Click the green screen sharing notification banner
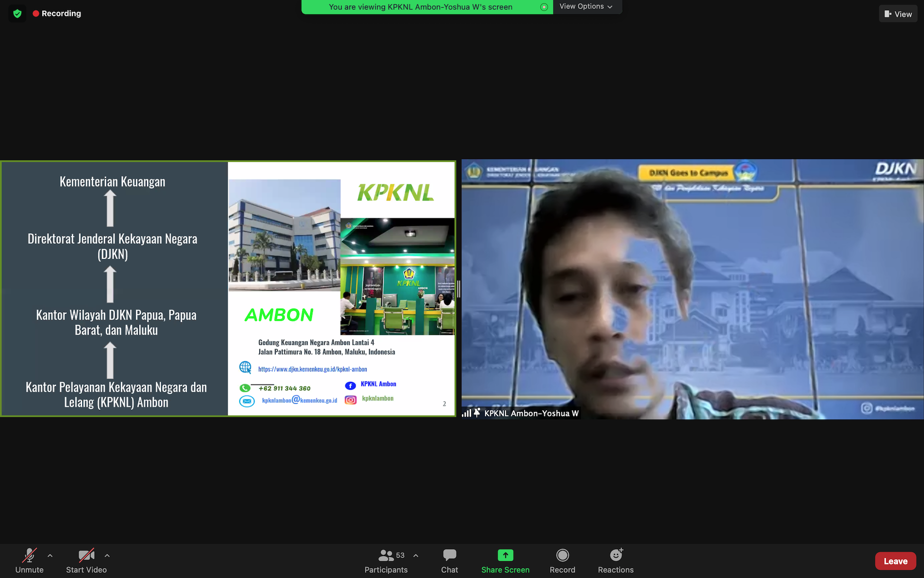924x578 pixels. click(x=420, y=7)
